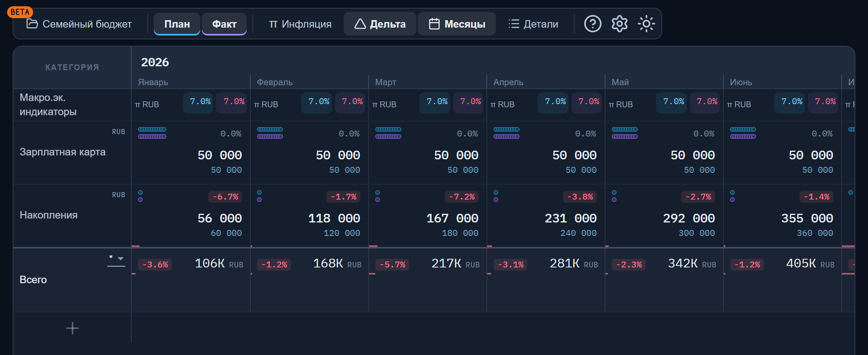Image resolution: width=868 pixels, height=355 pixels.
Task: Toggle the Факт view
Action: [x=224, y=24]
